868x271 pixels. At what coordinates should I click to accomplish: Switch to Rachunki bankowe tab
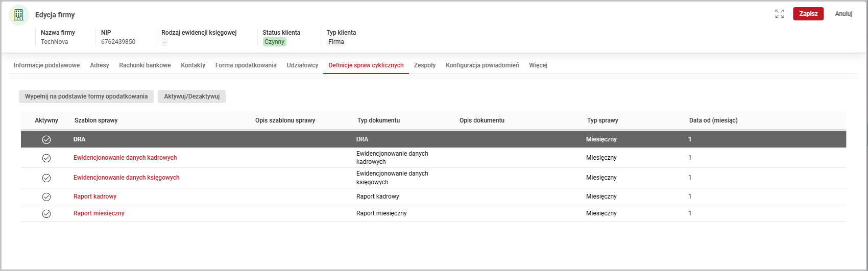pos(145,65)
